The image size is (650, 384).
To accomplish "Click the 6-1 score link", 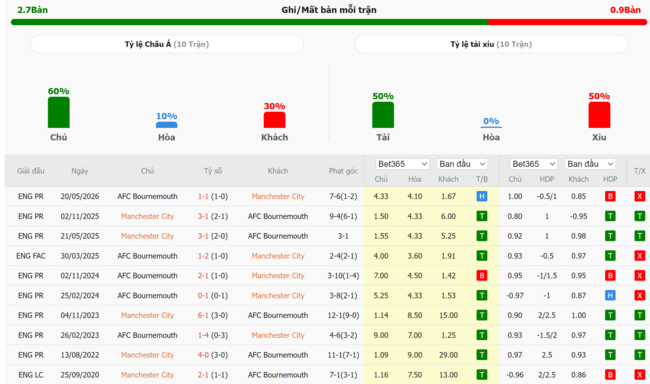I will tap(203, 315).
